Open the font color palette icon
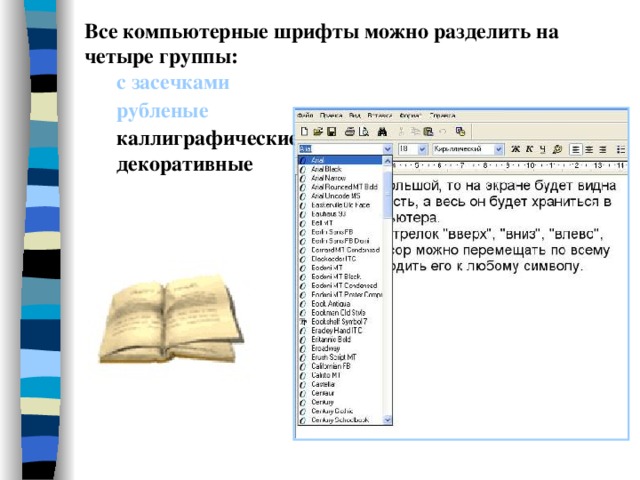Image resolution: width=640 pixels, height=480 pixels. [x=557, y=149]
